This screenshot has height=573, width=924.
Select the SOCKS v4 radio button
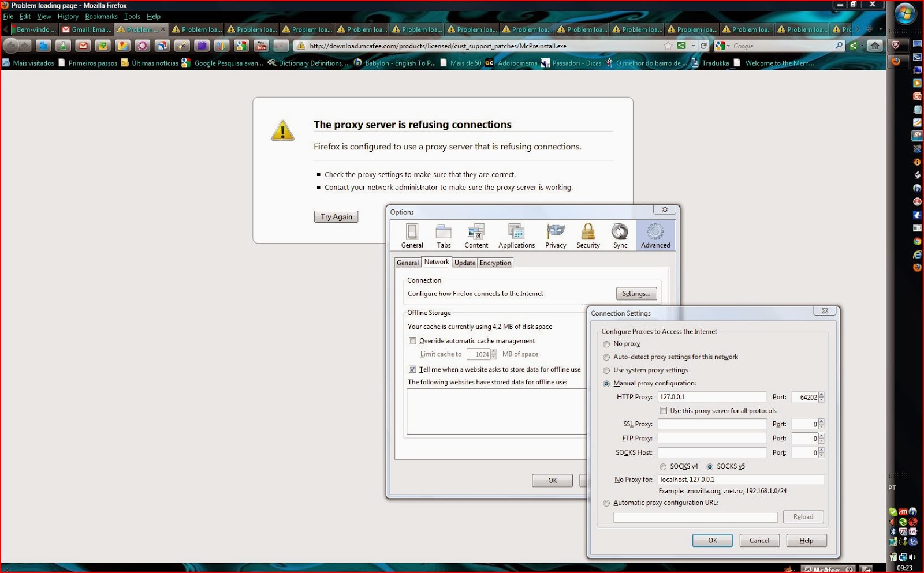coord(663,466)
